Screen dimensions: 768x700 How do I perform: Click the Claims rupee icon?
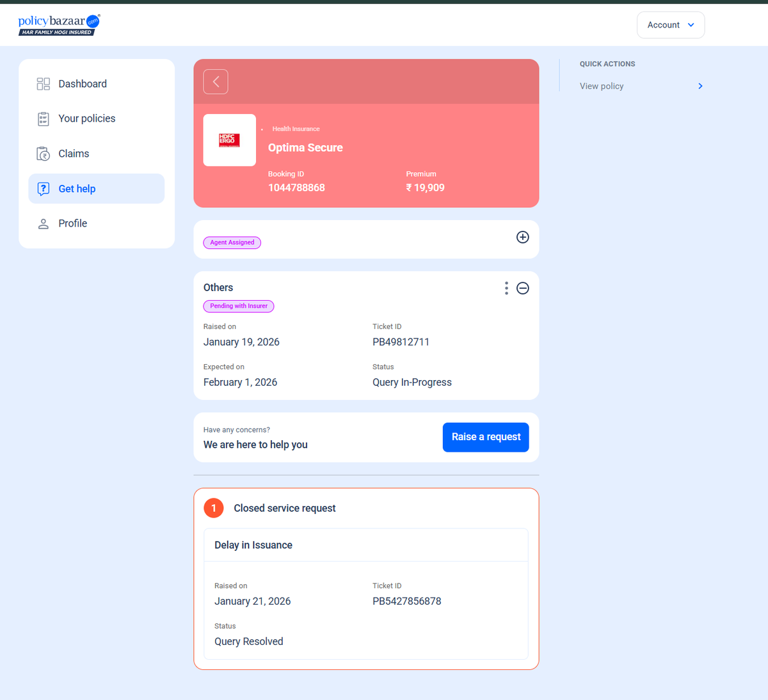pos(44,154)
